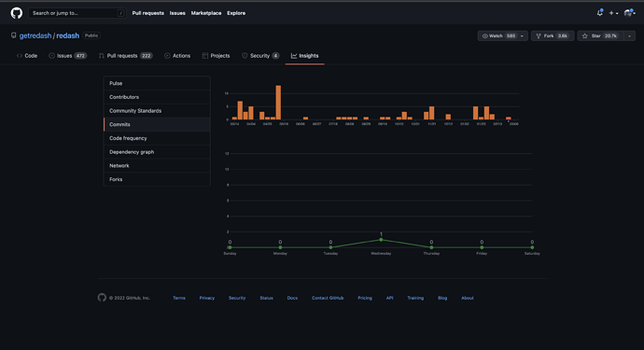This screenshot has width=644, height=350.
Task: Click the GitHub octocat logo icon
Action: pyautogui.click(x=17, y=13)
